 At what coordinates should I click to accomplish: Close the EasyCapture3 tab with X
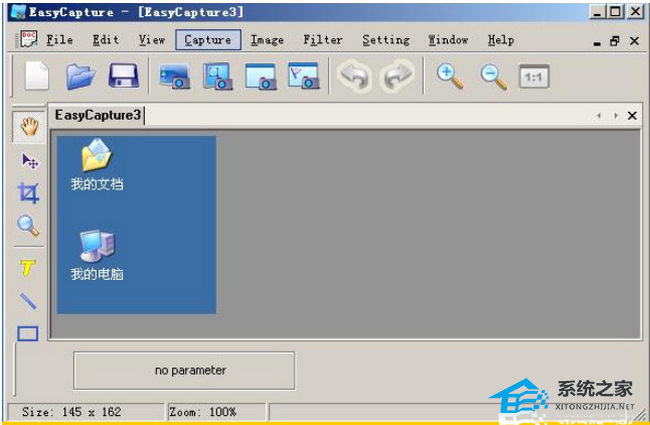632,116
